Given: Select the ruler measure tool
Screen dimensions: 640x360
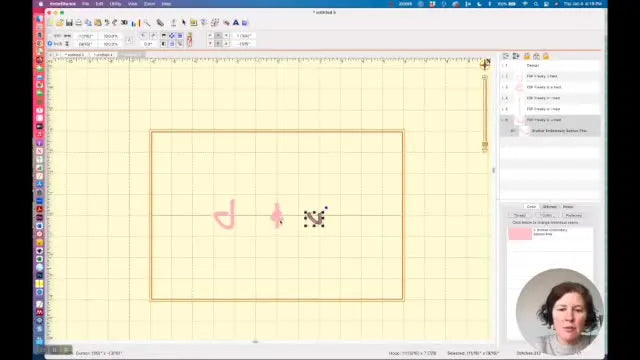Looking at the screenshot, I should [160, 23].
